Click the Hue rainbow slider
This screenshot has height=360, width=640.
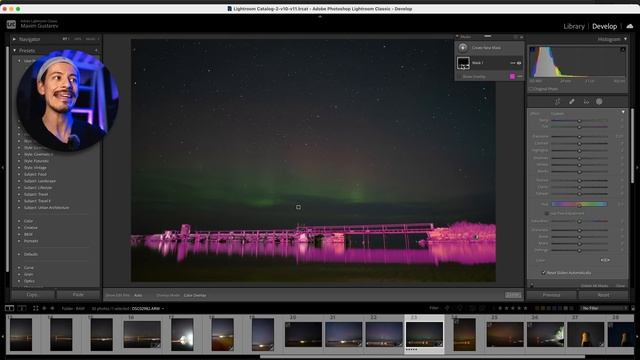point(579,204)
